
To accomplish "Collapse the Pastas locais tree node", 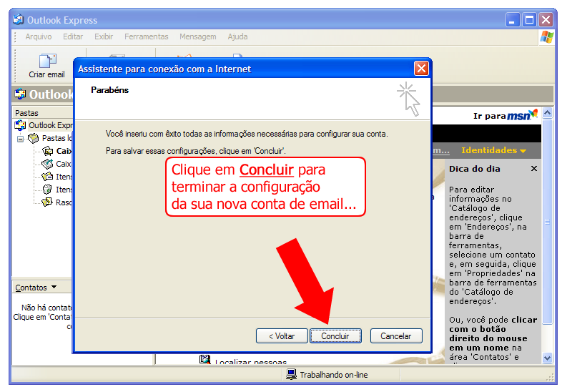I will click(x=21, y=139).
